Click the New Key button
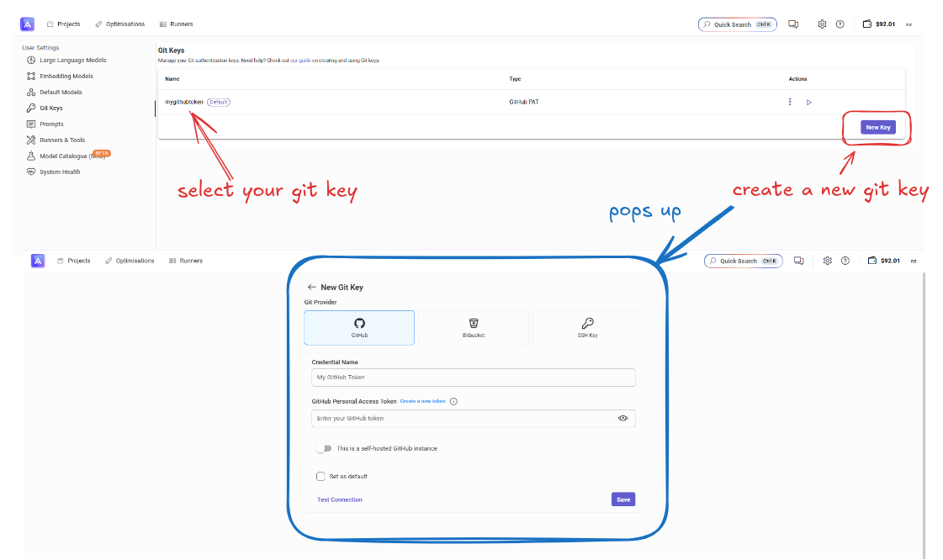943x560 pixels. [x=877, y=127]
